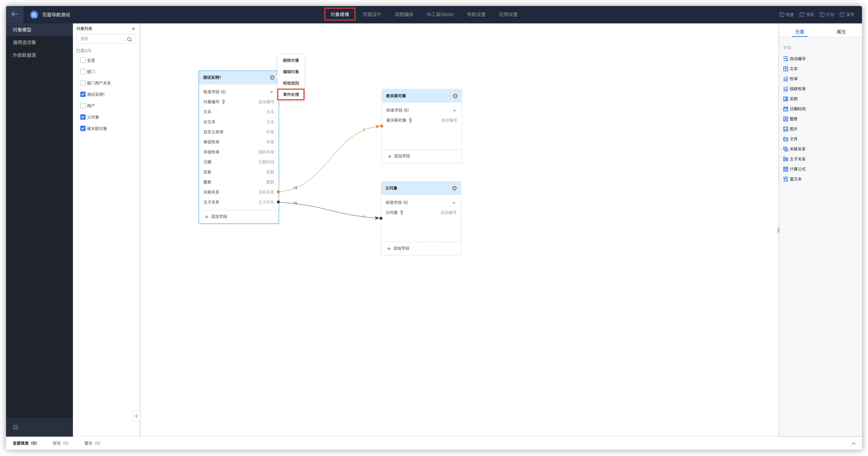Select the 富文本 field element

click(793, 179)
